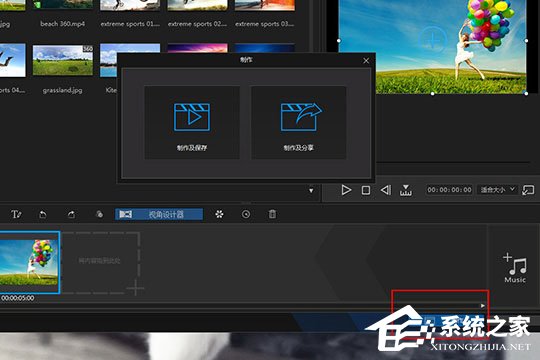Click the timeline scroll right arrow

483,306
